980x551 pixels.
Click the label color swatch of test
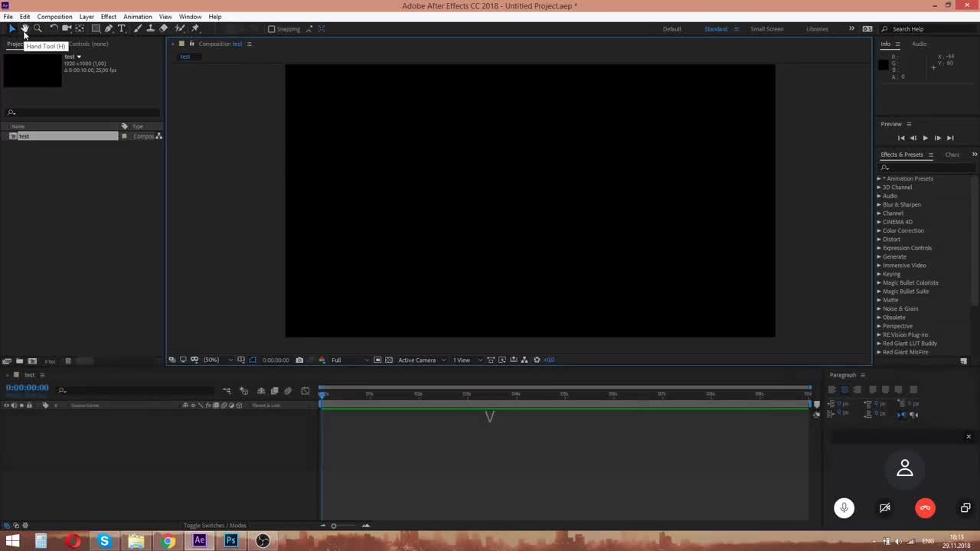tap(124, 136)
